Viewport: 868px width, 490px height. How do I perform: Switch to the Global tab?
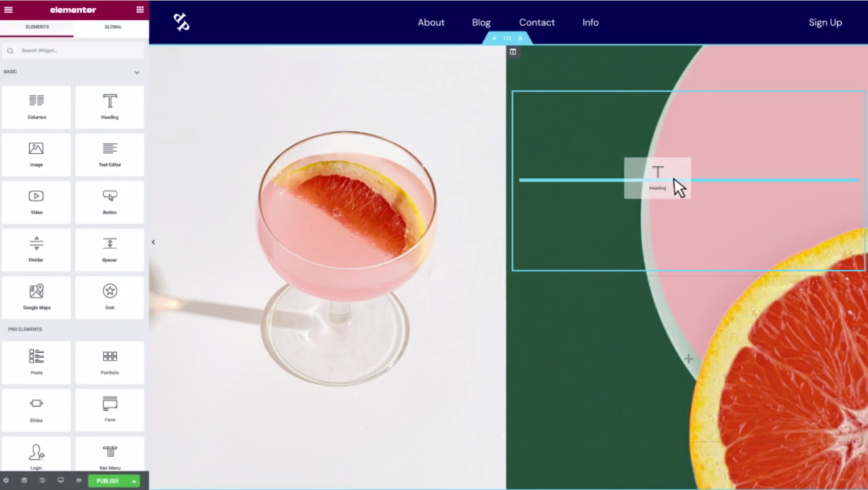click(113, 27)
